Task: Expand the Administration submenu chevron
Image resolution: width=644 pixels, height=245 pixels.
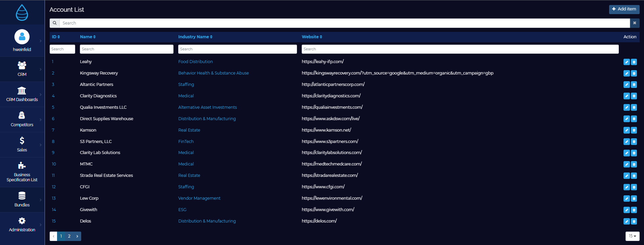Action: coord(41,225)
